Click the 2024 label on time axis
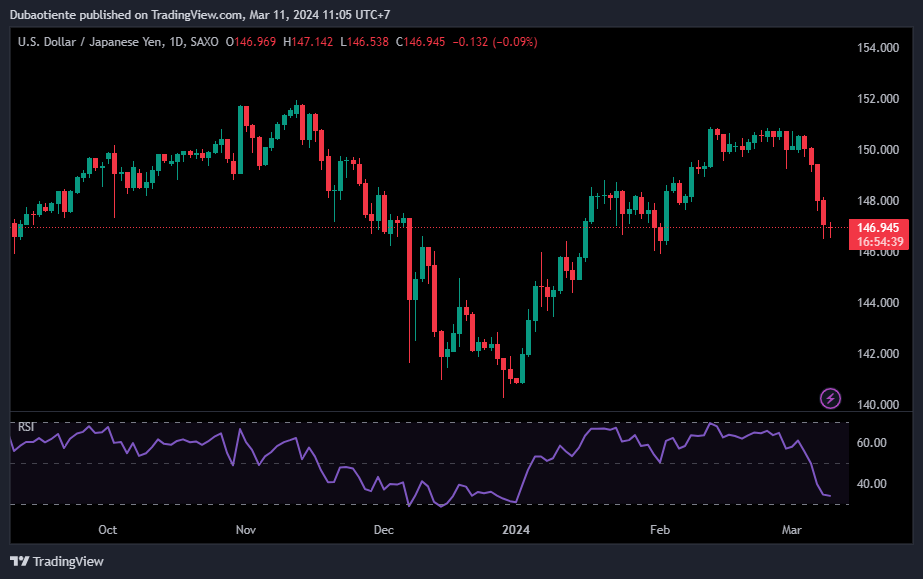The height and width of the screenshot is (579, 923). point(516,530)
